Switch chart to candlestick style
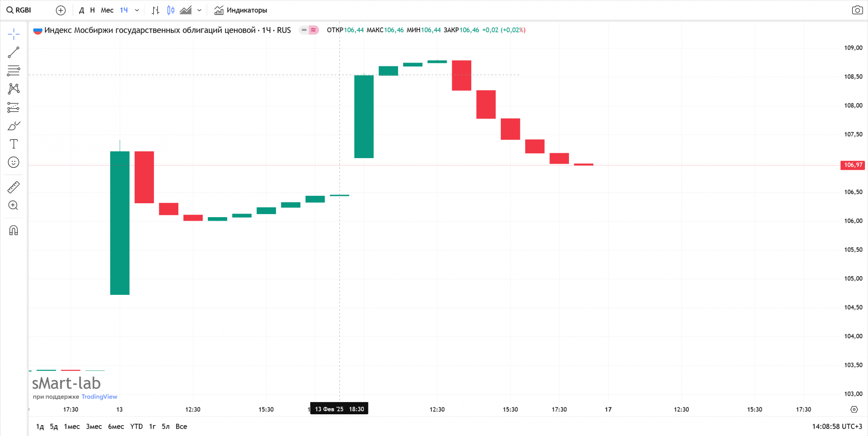Viewport: 868px width, 436px height. (171, 10)
